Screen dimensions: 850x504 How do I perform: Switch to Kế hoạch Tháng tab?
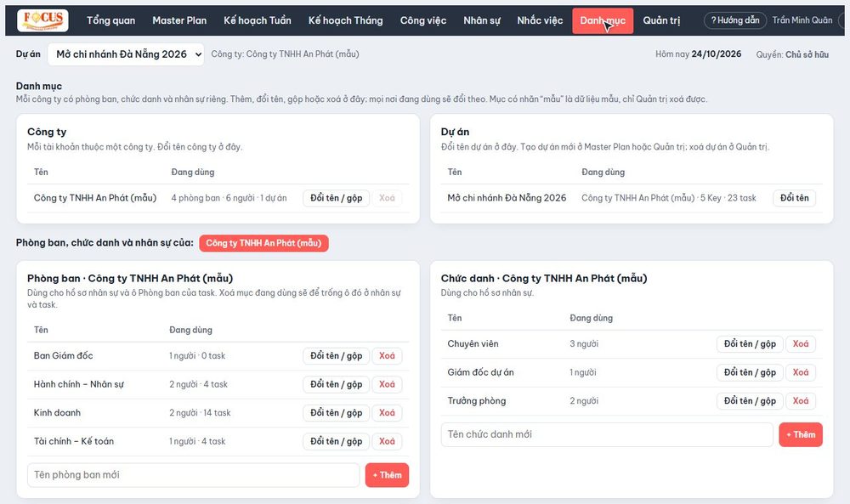345,20
